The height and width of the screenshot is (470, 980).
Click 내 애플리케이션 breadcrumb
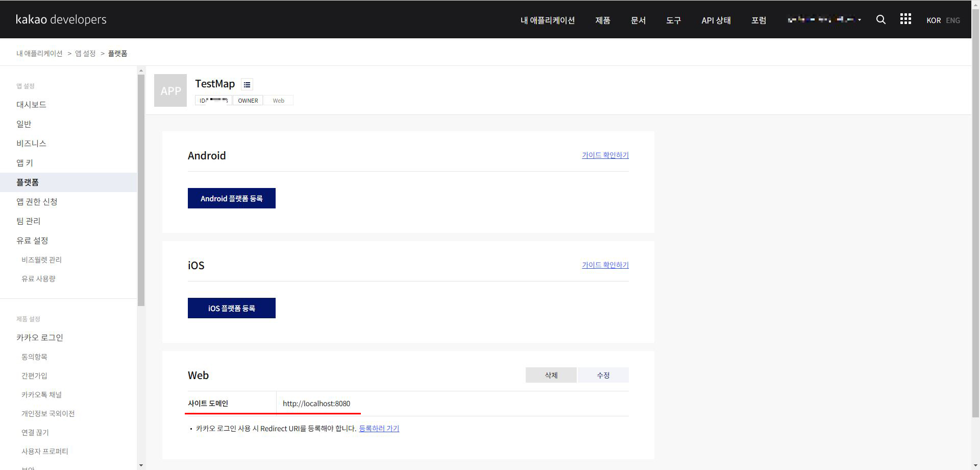coord(39,53)
